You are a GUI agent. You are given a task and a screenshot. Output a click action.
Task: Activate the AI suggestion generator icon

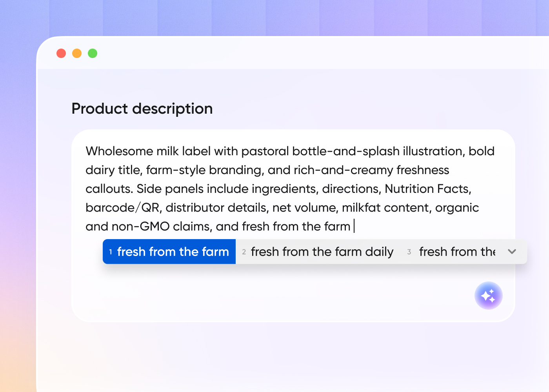489,296
